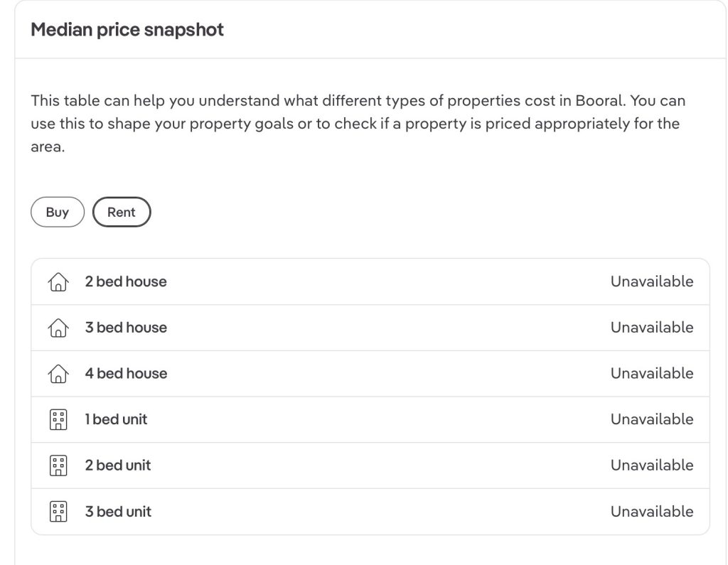Click the 1 bed unit label
Screen dimensions: 728x565
coord(116,420)
